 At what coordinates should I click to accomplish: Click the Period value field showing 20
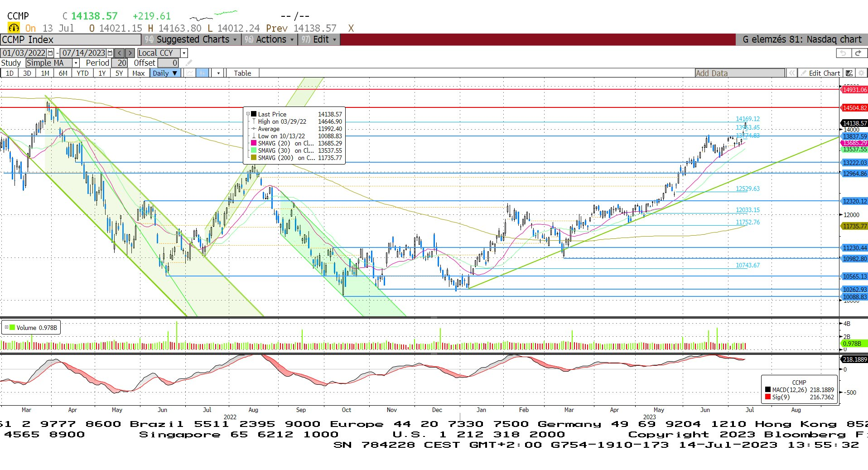coord(120,63)
